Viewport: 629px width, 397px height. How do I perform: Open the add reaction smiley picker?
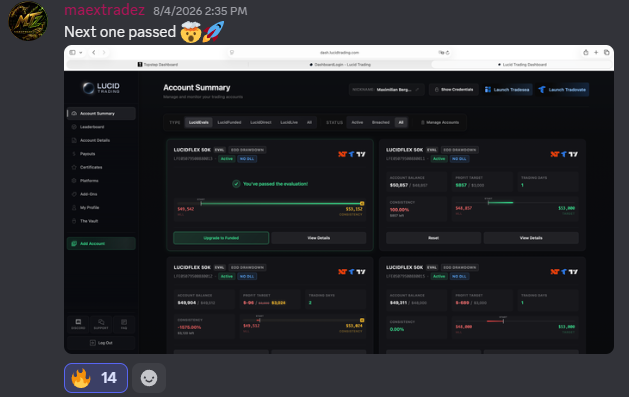tap(149, 378)
